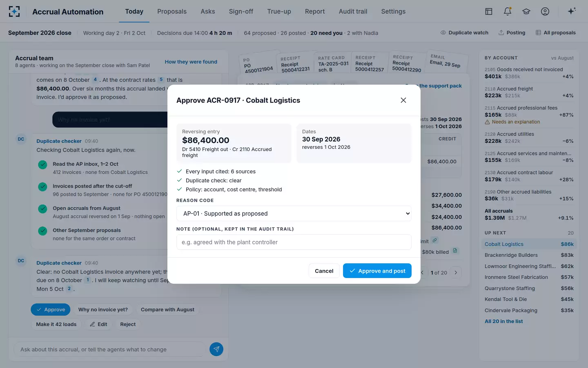
Task: Click the graduation cap learning icon
Action: coord(526,11)
